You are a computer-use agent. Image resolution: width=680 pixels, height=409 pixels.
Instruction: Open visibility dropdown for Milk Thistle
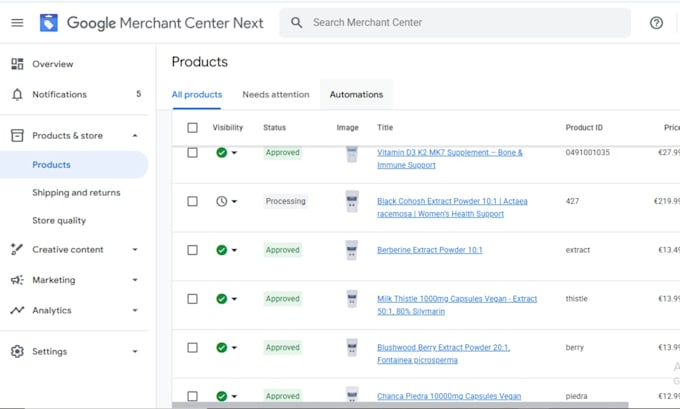pyautogui.click(x=234, y=299)
